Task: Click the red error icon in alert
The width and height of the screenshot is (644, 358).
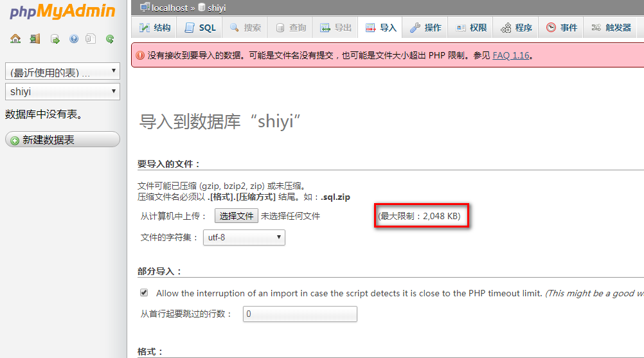Action: 140,55
